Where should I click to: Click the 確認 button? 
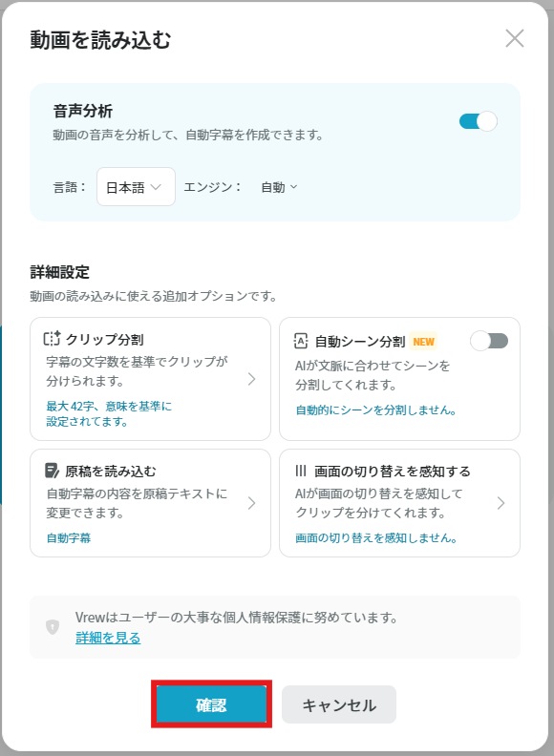211,704
